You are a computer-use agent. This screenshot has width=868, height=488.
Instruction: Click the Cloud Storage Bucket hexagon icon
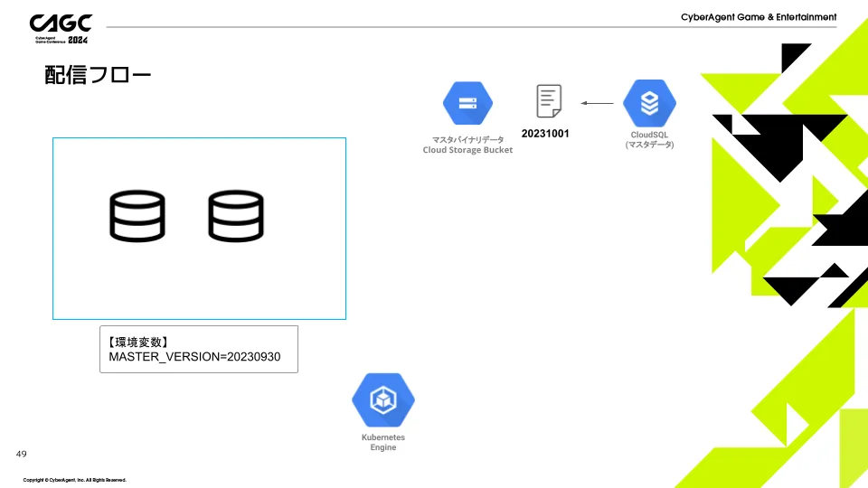(467, 103)
